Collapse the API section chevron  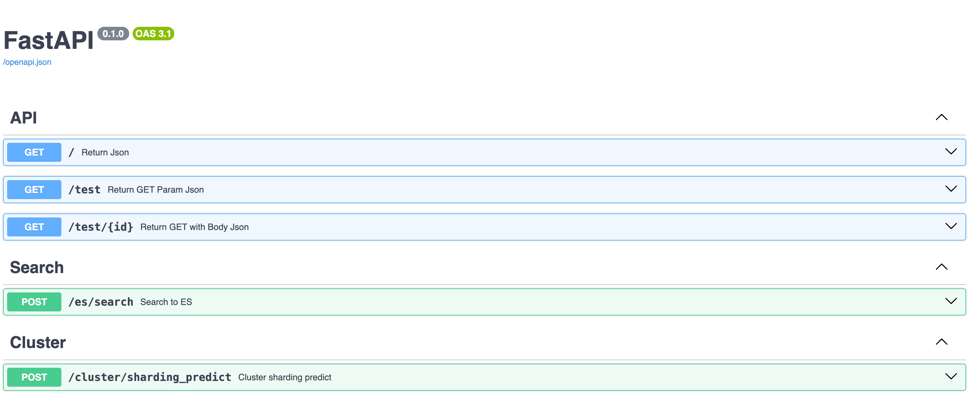941,117
